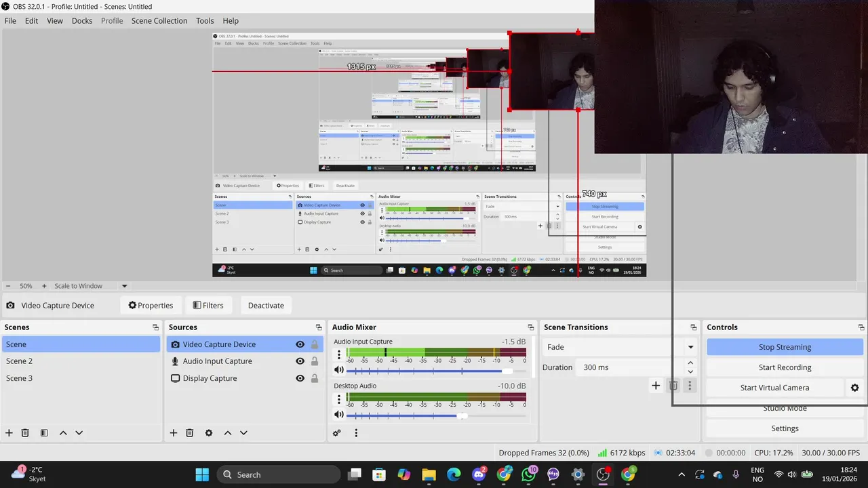Open Scale to Window dropdown arrow
This screenshot has width=868, height=488.
coord(124,286)
